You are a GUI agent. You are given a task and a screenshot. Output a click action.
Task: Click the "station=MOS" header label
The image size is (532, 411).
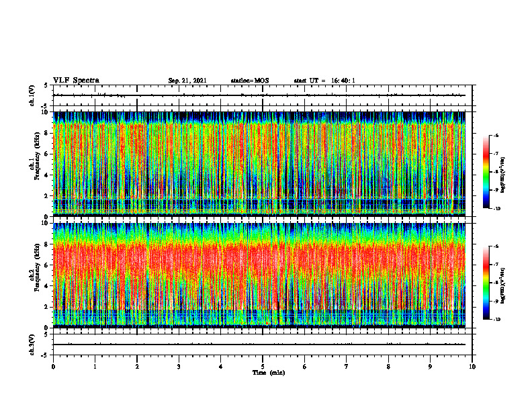pos(250,81)
